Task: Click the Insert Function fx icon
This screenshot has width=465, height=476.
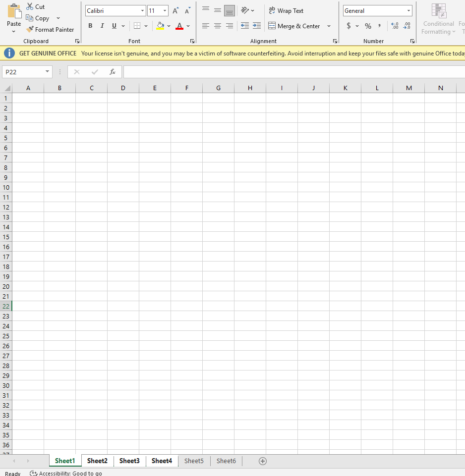Action: pyautogui.click(x=113, y=72)
